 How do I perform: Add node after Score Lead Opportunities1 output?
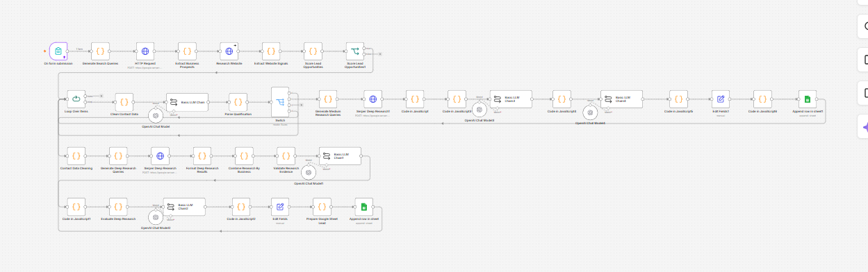point(380,53)
